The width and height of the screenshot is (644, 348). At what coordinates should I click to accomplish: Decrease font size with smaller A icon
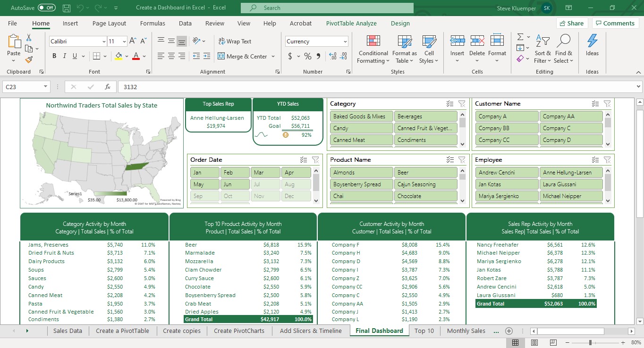(x=143, y=41)
